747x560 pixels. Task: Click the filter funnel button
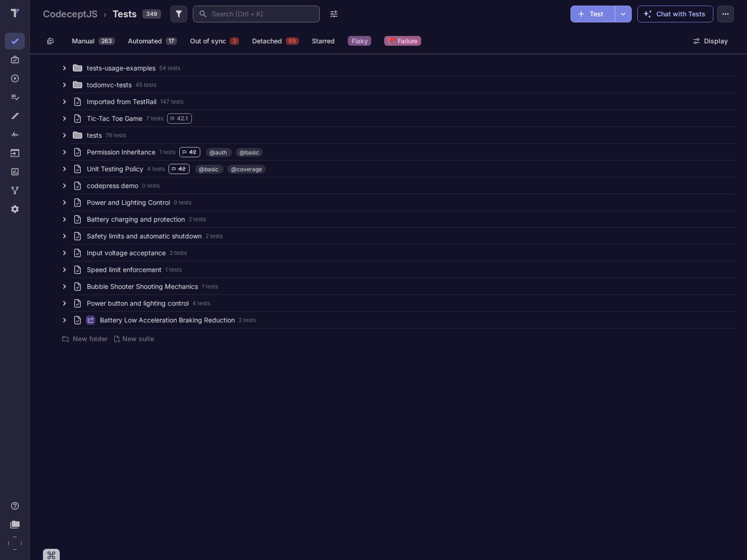coord(179,14)
